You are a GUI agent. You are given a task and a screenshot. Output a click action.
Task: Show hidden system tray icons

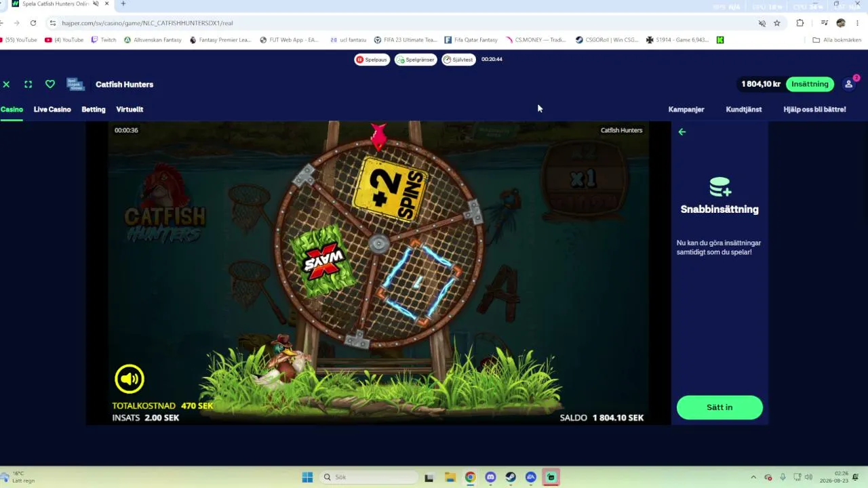(753, 477)
